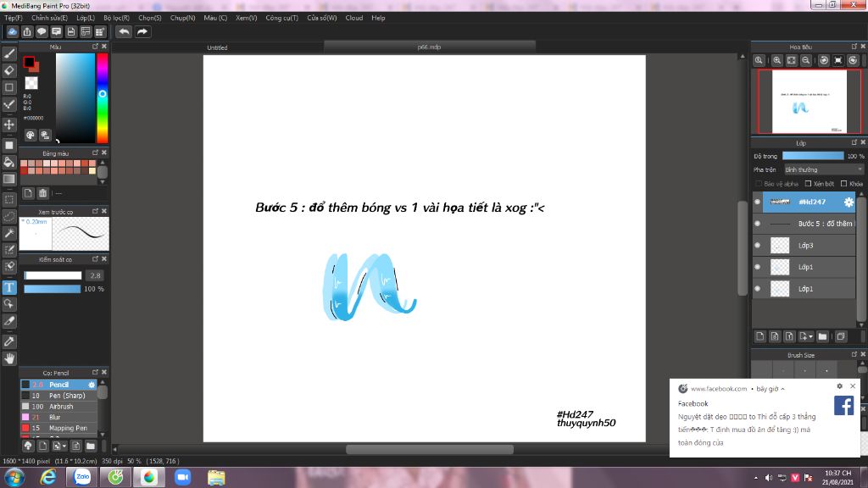Screen dimensions: 868x488
Task: Select the Mapping Pen brush
Action: click(x=59, y=428)
